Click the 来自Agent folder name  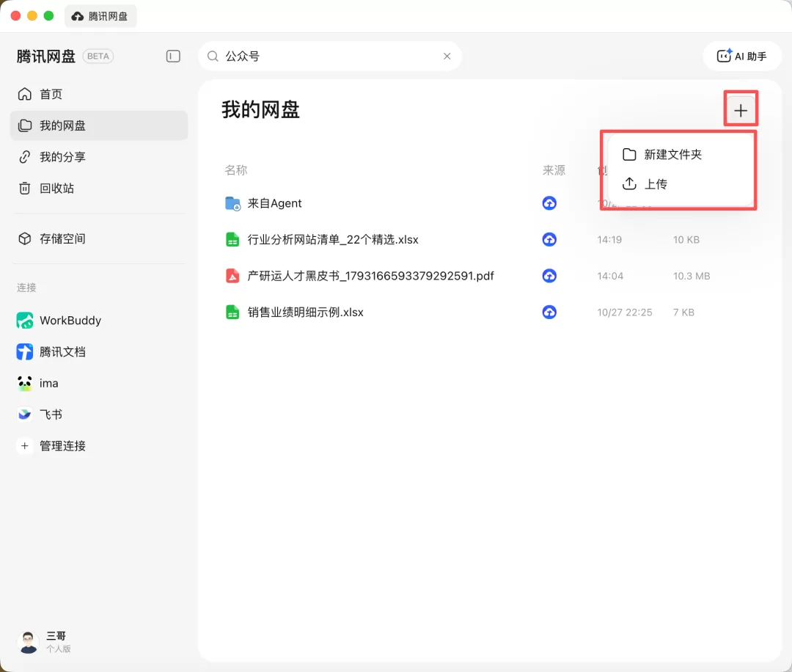click(x=274, y=203)
